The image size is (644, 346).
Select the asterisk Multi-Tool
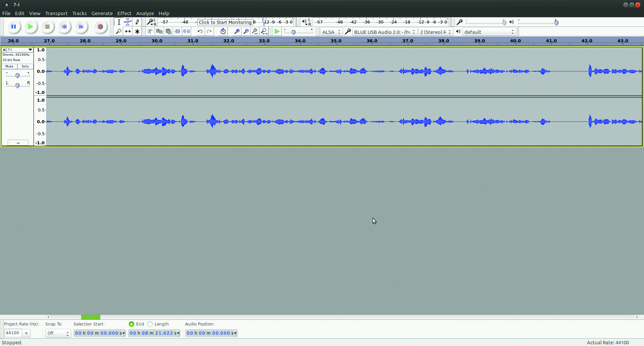pyautogui.click(x=137, y=32)
